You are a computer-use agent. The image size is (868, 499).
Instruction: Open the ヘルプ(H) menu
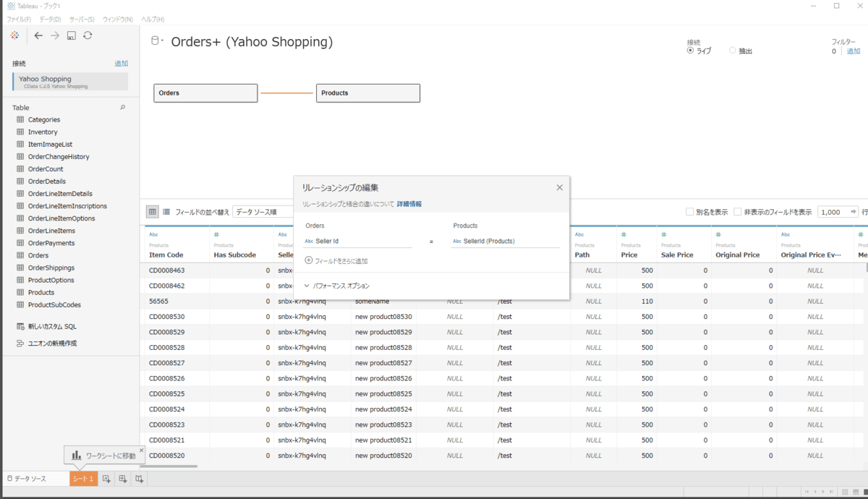tap(152, 19)
